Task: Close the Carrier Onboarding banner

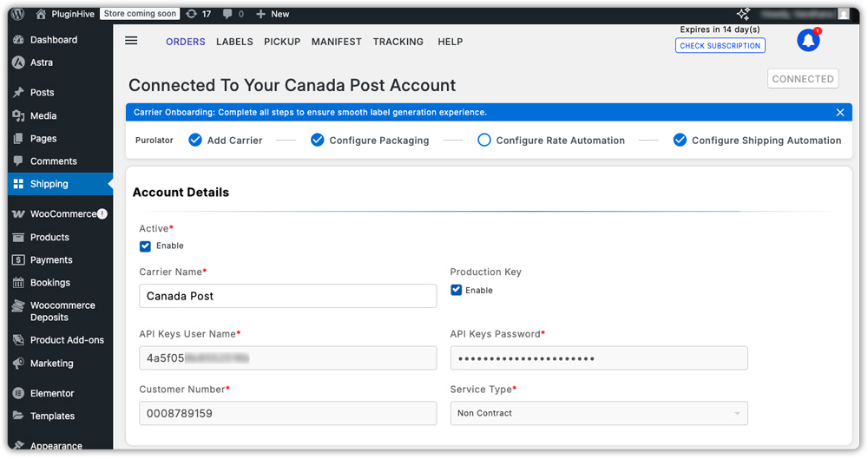Action: [839, 113]
